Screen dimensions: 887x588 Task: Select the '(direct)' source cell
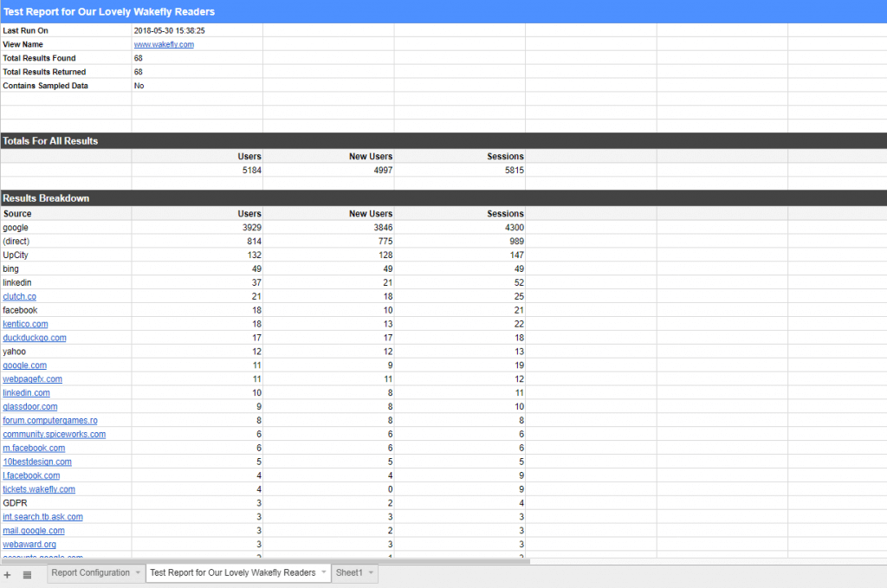click(x=66, y=242)
